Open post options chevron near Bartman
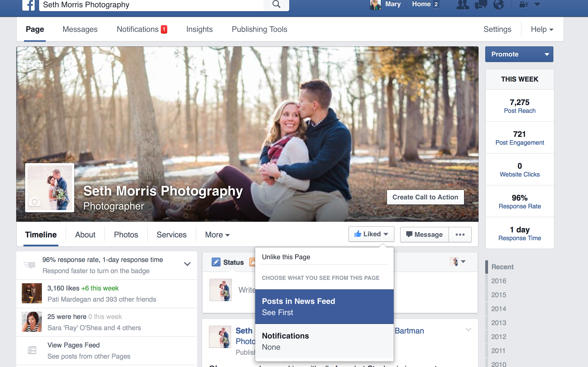 (469, 330)
